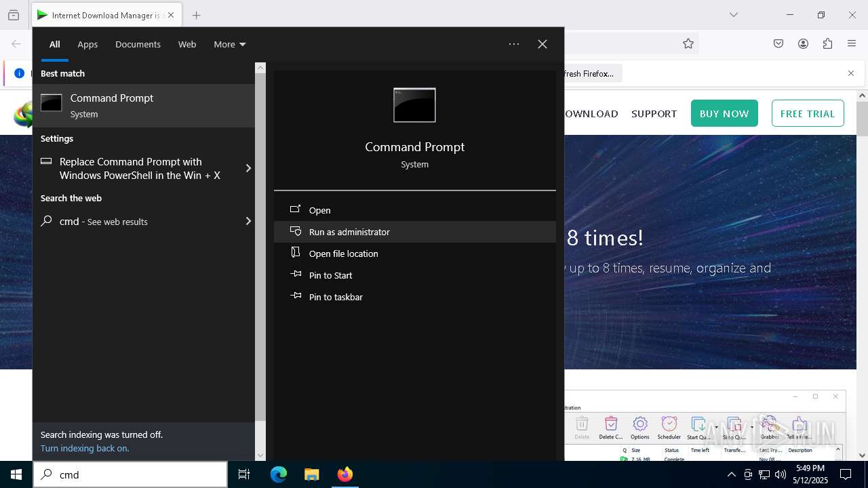Open Firefox Pocket save icon

coord(778,43)
